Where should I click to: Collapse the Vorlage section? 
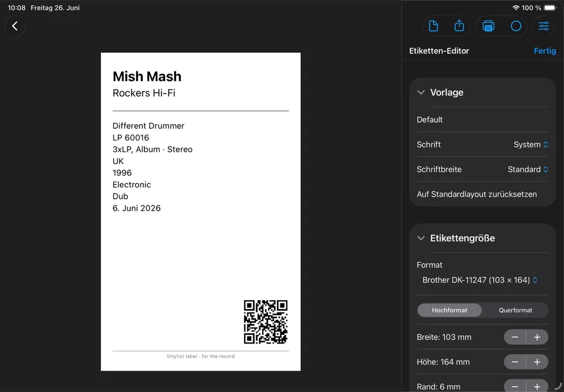point(421,93)
